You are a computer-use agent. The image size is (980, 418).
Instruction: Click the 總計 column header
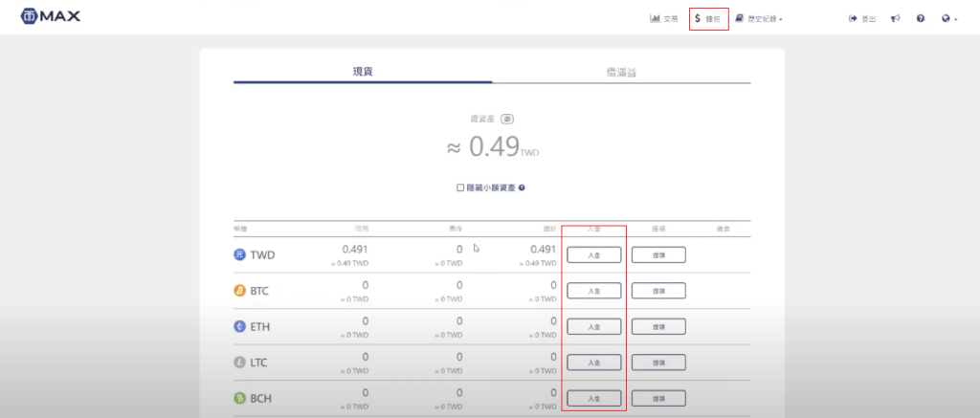(x=549, y=229)
